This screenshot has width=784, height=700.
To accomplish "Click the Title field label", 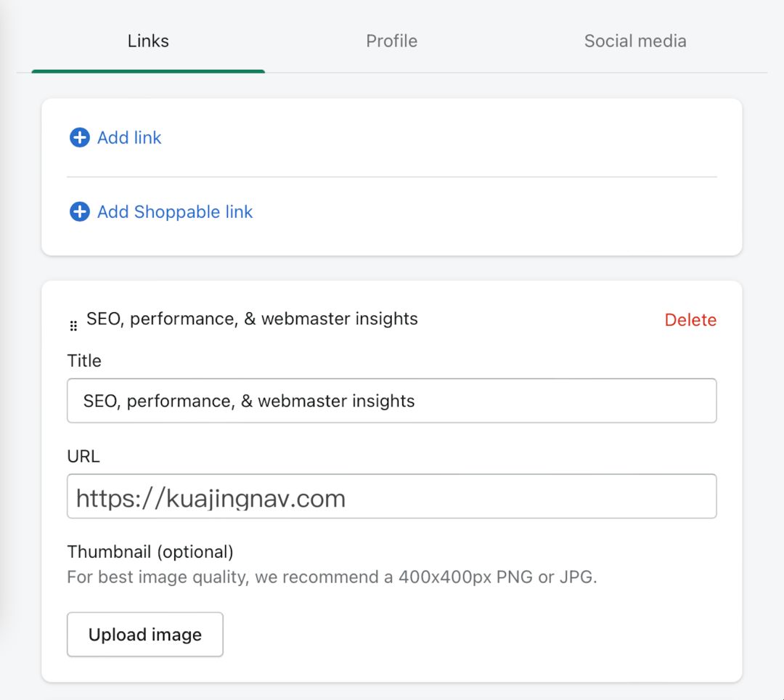I will tap(84, 361).
